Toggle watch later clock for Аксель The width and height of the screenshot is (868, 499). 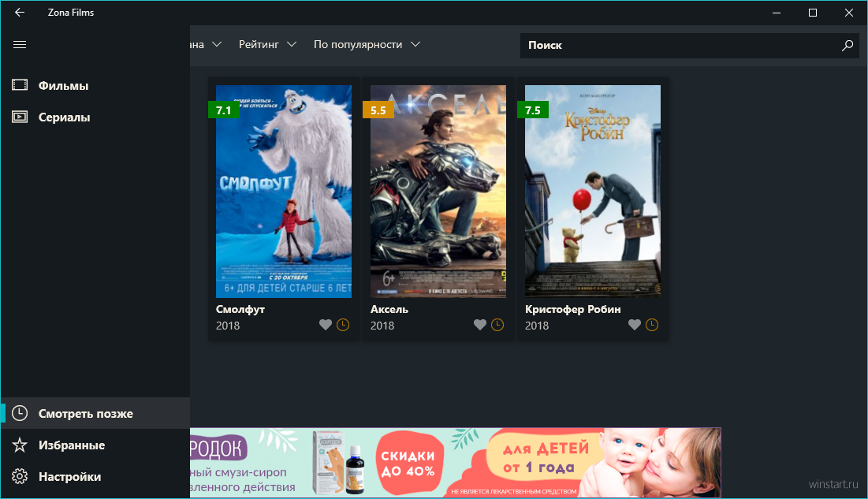click(x=497, y=325)
